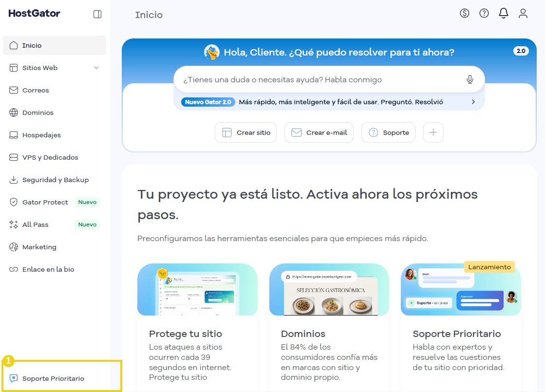Click the plus button to add shortcut
Image resolution: width=545 pixels, height=392 pixels.
click(x=433, y=132)
